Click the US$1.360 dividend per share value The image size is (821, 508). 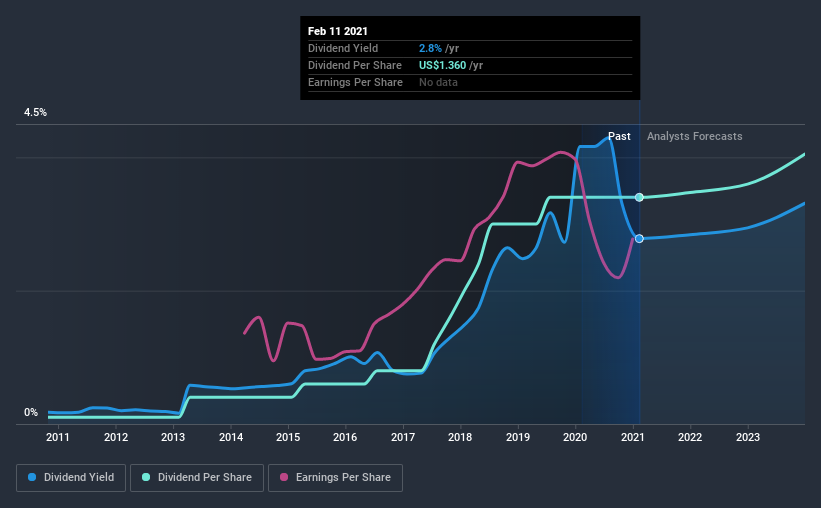coord(442,65)
